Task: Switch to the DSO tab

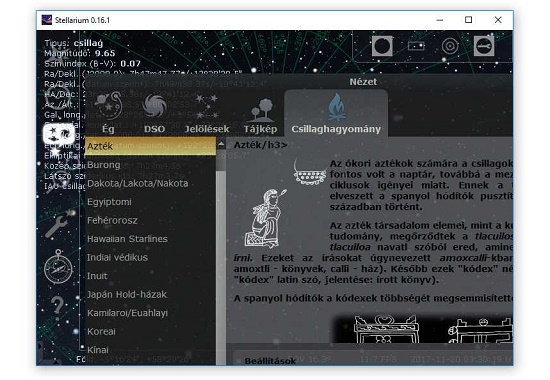Action: click(154, 113)
